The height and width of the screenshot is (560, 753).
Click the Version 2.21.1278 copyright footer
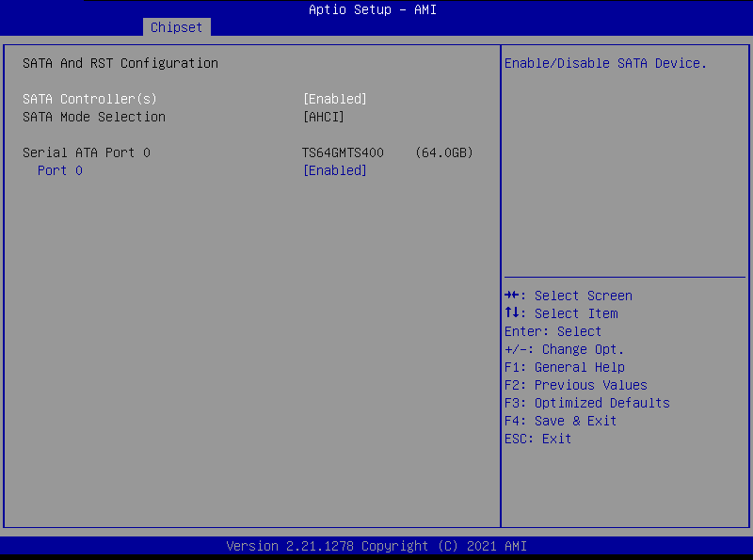[x=376, y=546]
